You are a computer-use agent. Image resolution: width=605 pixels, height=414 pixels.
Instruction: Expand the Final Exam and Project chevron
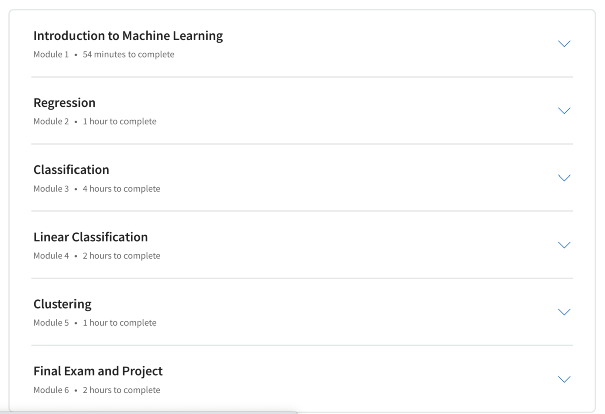pyautogui.click(x=564, y=379)
